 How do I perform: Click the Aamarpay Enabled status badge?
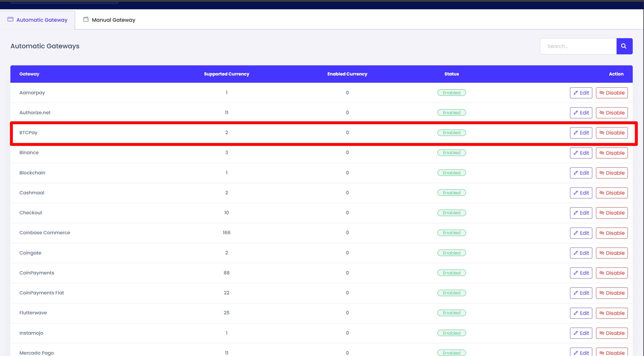(452, 93)
